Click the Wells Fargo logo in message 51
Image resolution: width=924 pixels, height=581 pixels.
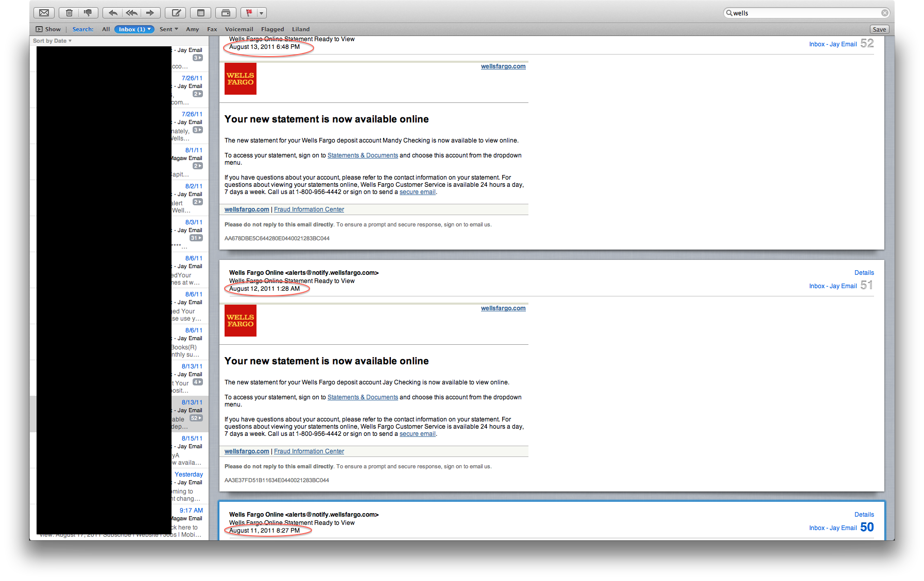click(241, 321)
